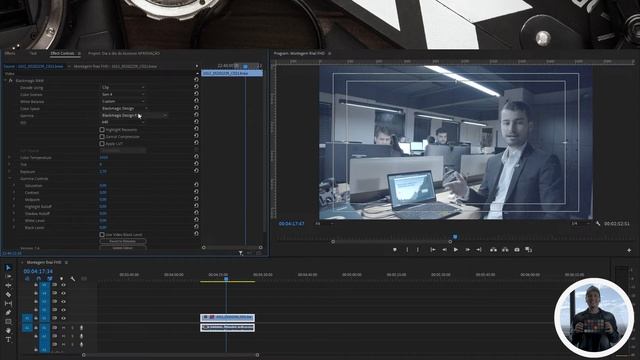Select the Slip tool
This screenshot has height=360, width=640.
[8, 303]
